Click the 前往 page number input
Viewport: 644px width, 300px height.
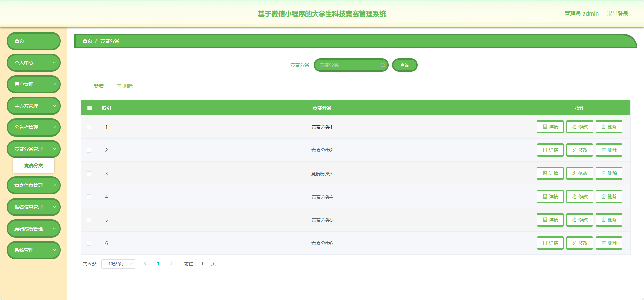(202, 264)
